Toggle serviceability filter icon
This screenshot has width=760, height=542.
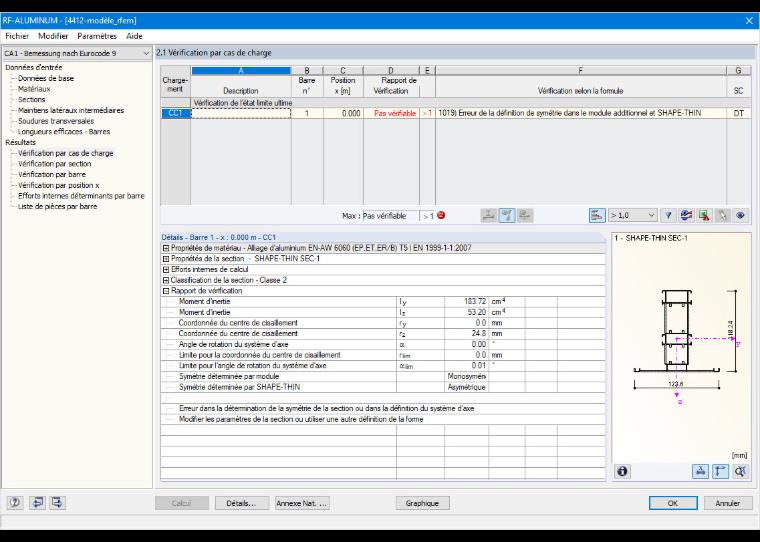coord(507,215)
